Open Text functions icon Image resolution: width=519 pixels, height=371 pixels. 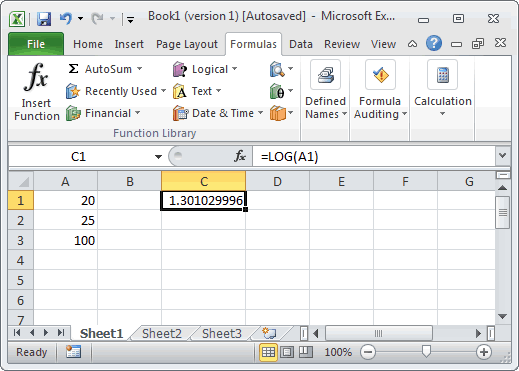(x=180, y=91)
